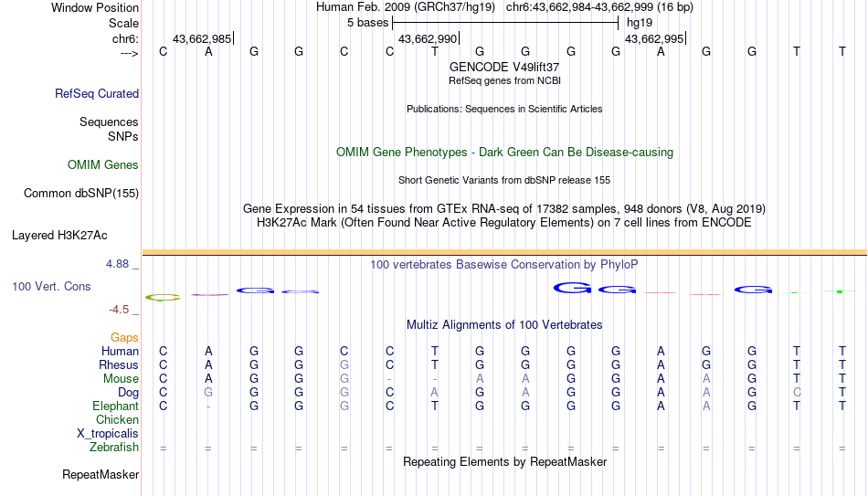The width and height of the screenshot is (868, 496).
Task: Select the 100 Vert. Cons track label
Action: pyautogui.click(x=51, y=286)
